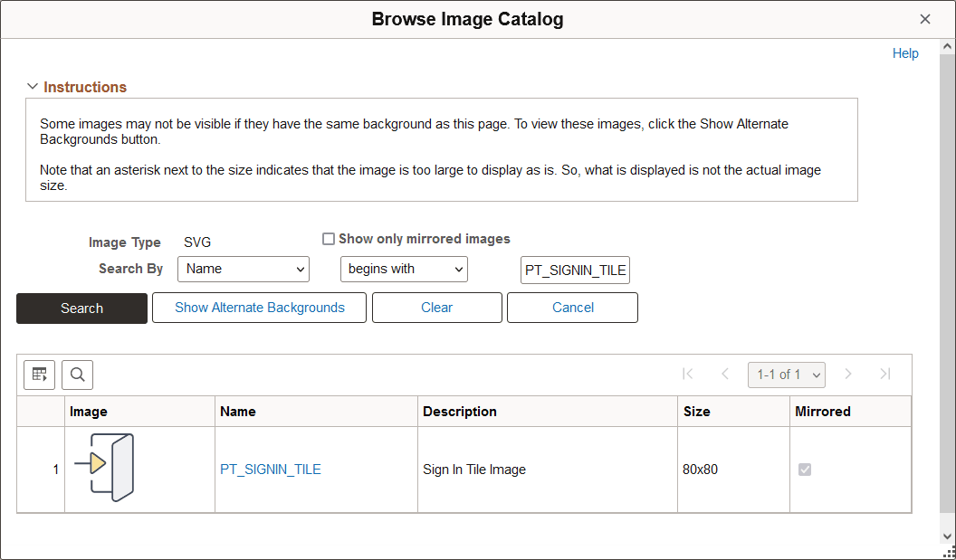Click the PT_SIGNIN_TILE search input field
The height and width of the screenshot is (560, 956).
(575, 269)
